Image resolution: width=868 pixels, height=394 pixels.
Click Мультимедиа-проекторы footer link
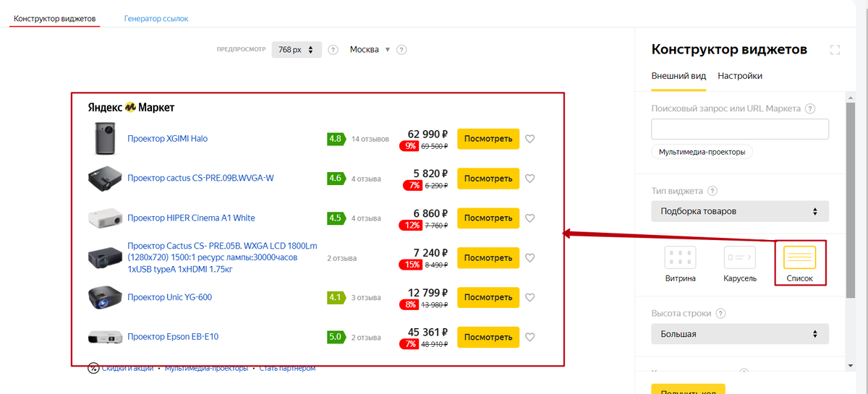pos(206,368)
